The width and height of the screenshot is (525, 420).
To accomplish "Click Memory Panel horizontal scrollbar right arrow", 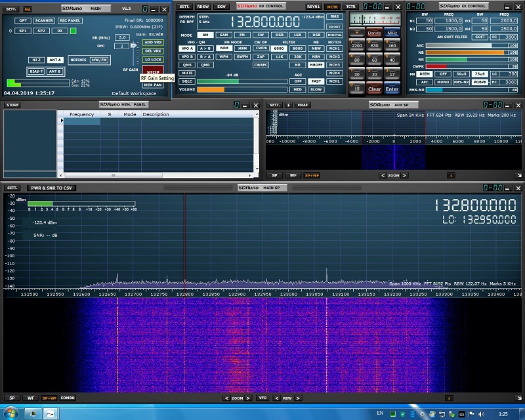I will pos(250,175).
